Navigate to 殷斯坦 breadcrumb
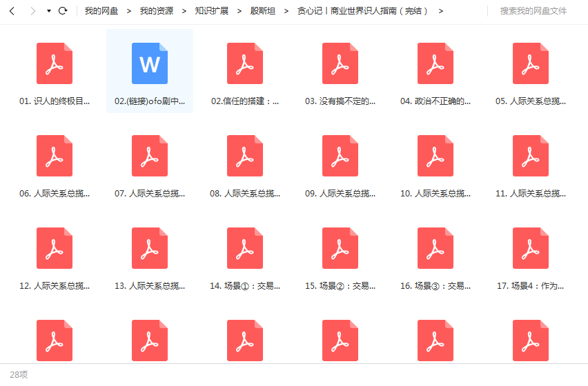Viewport: 588px width, 386px height. pyautogui.click(x=262, y=11)
